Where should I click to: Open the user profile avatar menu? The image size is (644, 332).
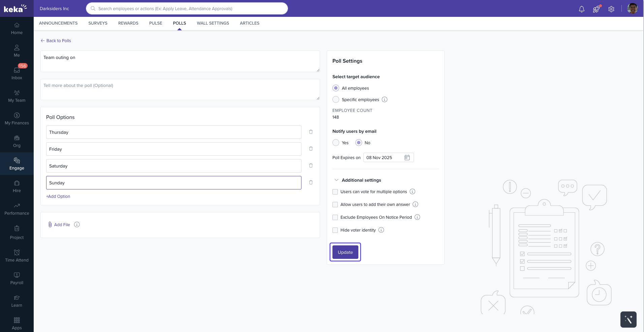[632, 8]
